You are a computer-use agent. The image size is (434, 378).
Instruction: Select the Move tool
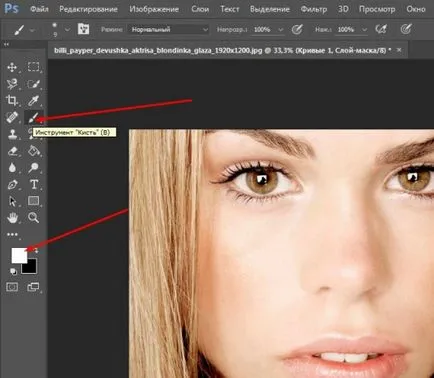click(12, 68)
